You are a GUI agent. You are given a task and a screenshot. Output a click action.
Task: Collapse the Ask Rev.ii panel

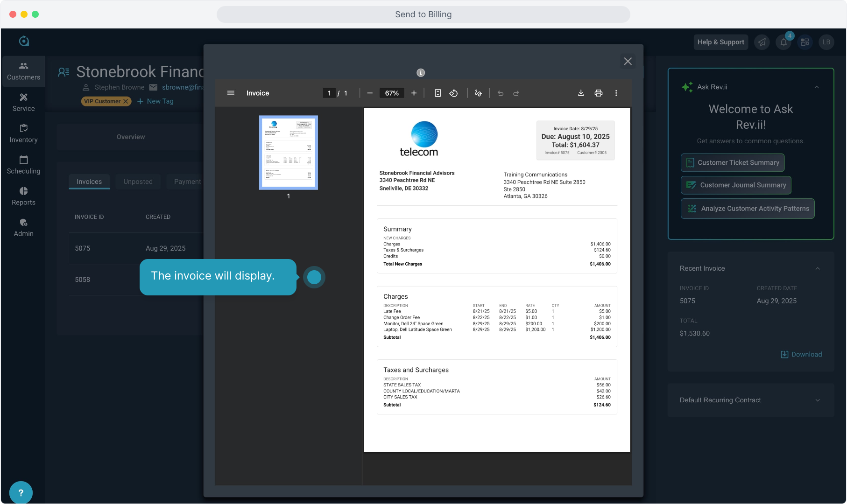tap(817, 87)
